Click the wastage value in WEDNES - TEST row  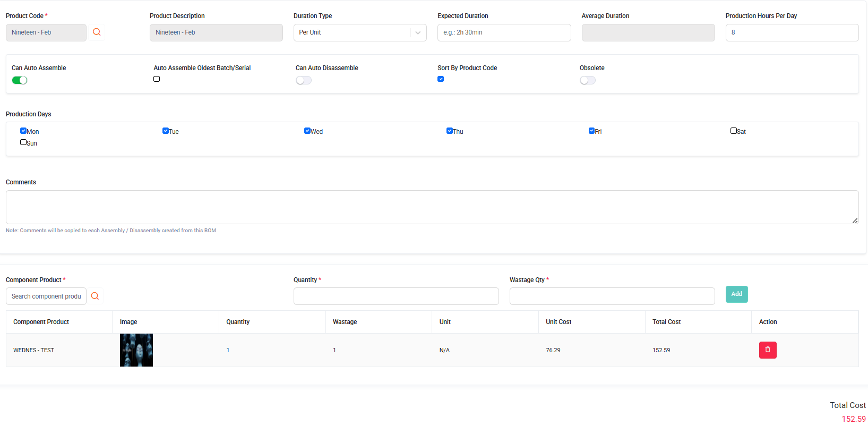pyautogui.click(x=334, y=350)
